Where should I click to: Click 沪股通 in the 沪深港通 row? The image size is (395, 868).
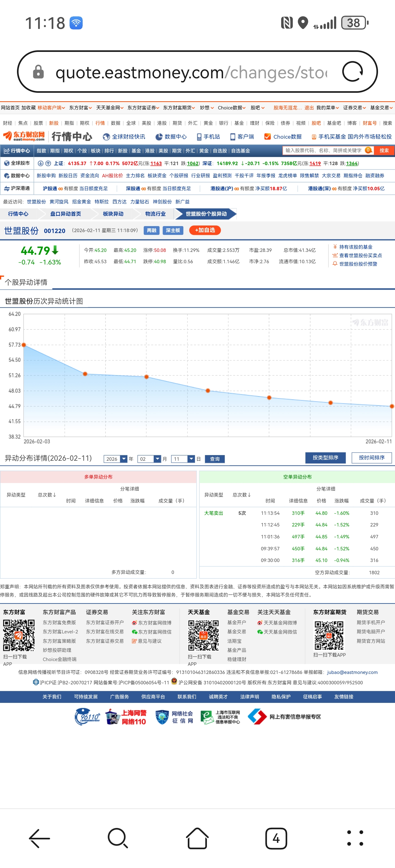tap(50, 188)
